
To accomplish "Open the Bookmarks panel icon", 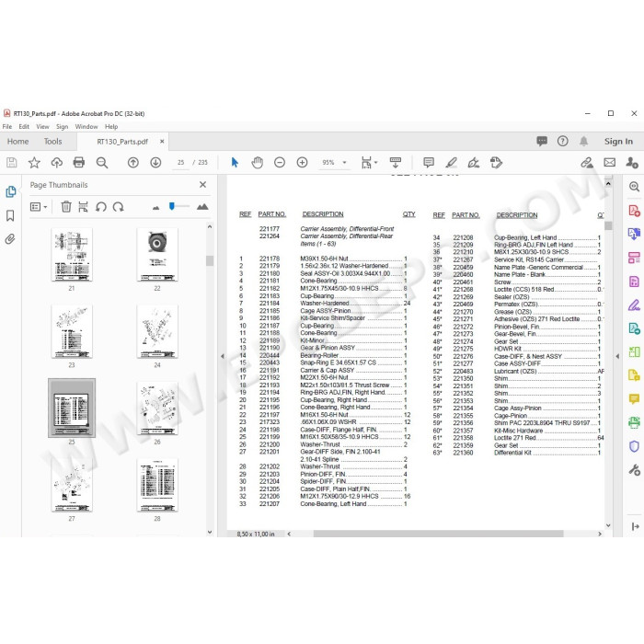I will [10, 215].
